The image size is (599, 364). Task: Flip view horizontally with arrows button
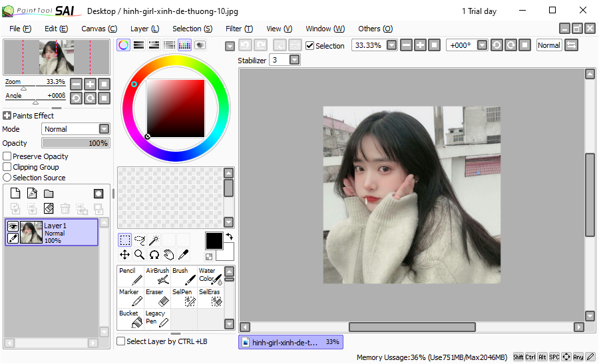pos(572,45)
